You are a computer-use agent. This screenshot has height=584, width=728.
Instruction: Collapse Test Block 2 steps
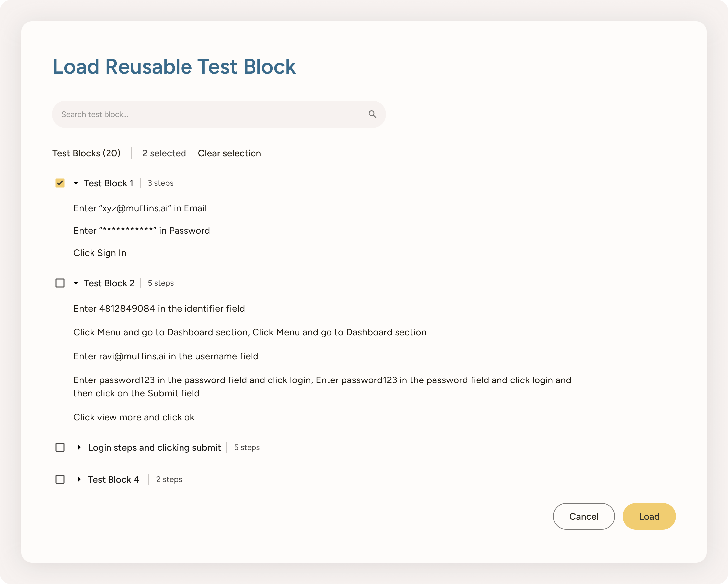(76, 283)
